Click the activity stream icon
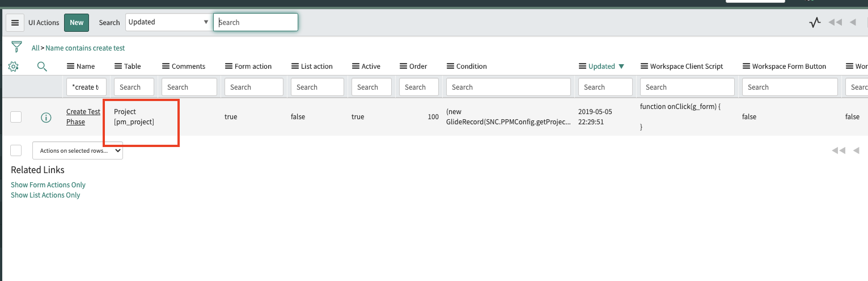 (x=815, y=23)
